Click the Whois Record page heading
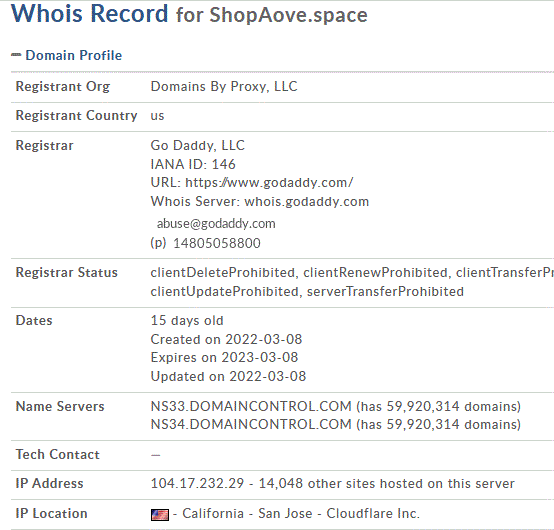 pos(89,13)
